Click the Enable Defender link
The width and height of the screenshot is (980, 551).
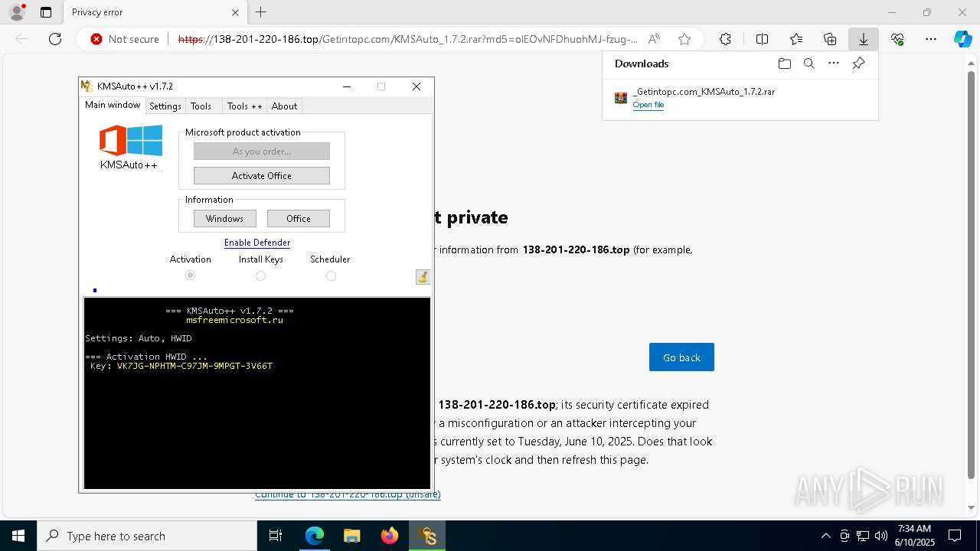click(x=257, y=243)
